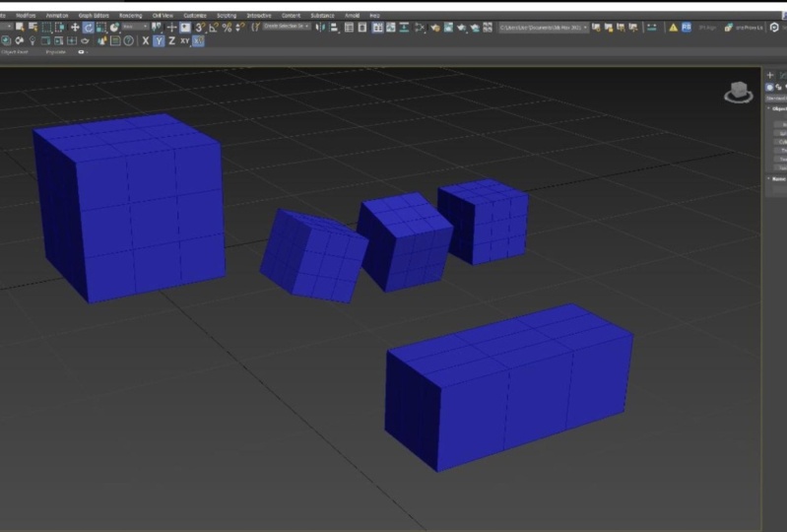Open the Create tab in command panel
The image size is (787, 532).
770,75
